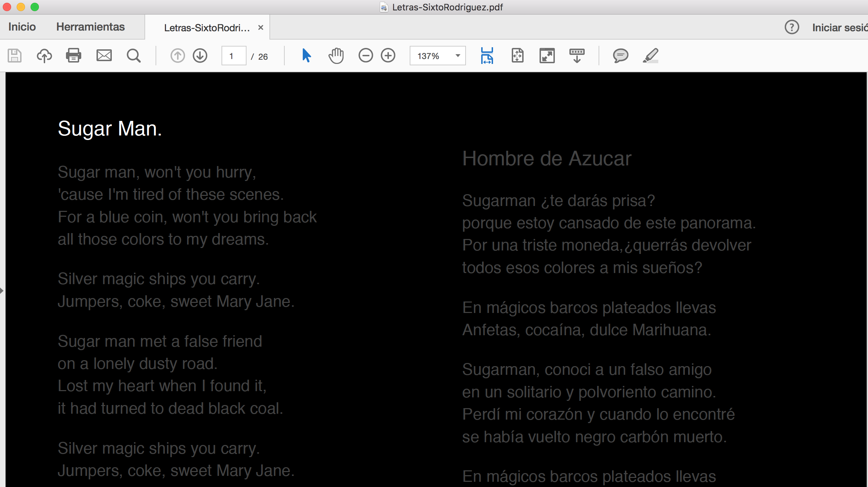Click Iniciar sesión link
Viewport: 868px width, 487px height.
click(840, 28)
